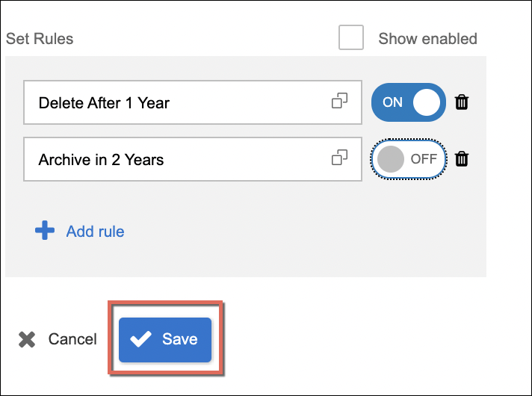The width and height of the screenshot is (532, 396).
Task: Click the checkmark icon in Save button
Action: 140,339
